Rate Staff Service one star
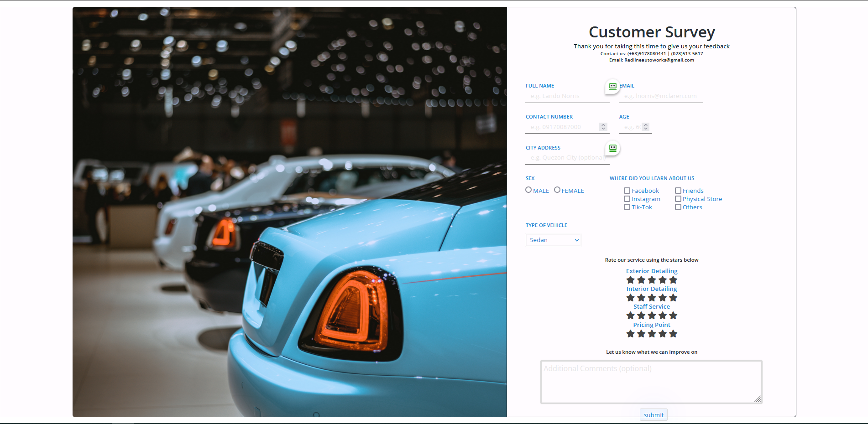The height and width of the screenshot is (424, 868). 631,315
